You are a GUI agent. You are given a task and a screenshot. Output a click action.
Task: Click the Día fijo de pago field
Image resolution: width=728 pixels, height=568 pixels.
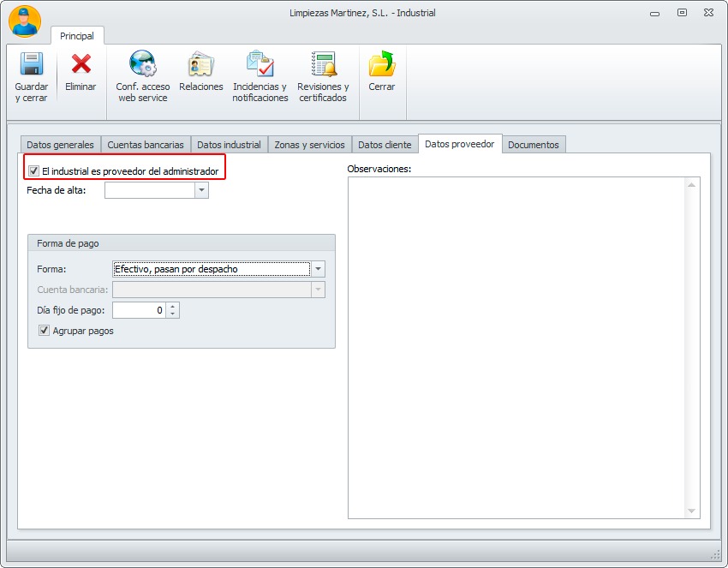pos(139,310)
